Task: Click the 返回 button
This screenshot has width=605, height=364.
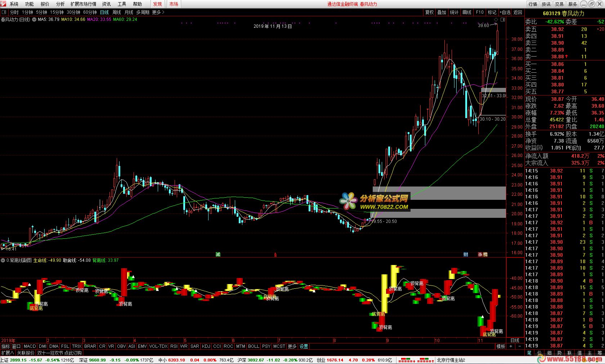Action: [x=518, y=12]
